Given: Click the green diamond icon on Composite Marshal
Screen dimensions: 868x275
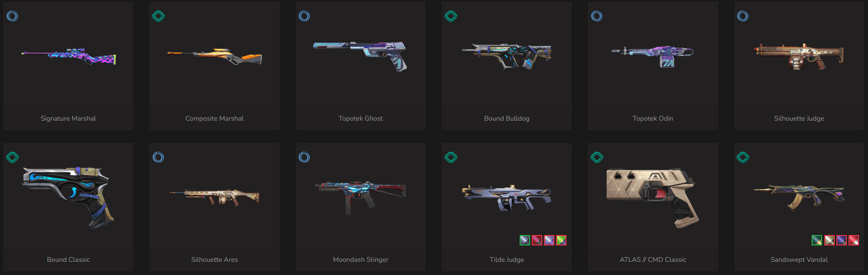Looking at the screenshot, I should tap(158, 16).
